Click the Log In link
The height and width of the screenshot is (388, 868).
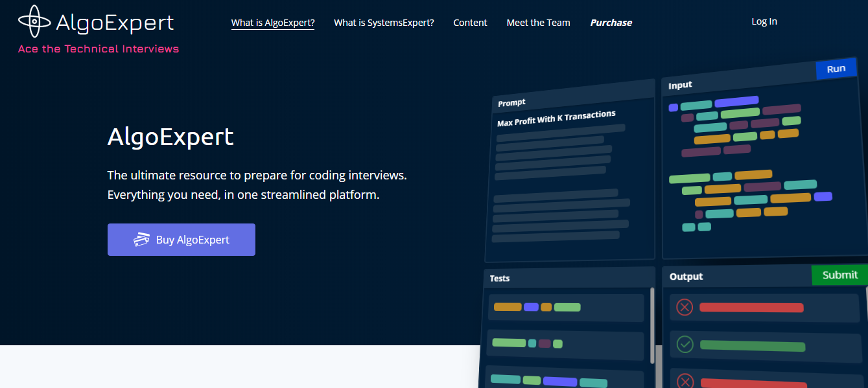[x=764, y=21]
